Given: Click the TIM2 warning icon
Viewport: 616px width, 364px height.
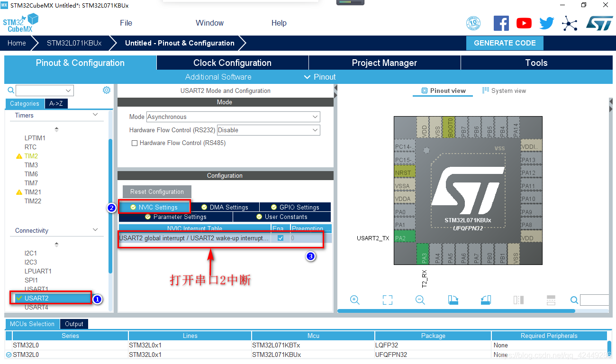Looking at the screenshot, I should click(x=19, y=156).
